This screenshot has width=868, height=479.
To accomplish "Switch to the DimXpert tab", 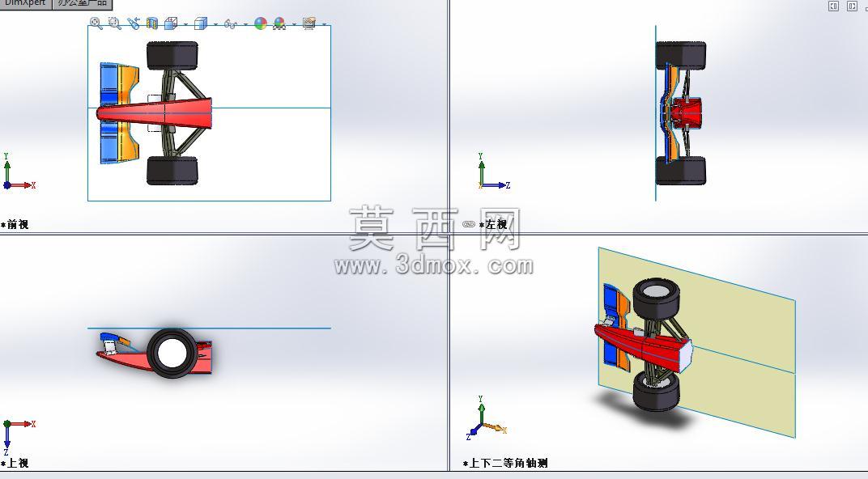I will (25, 3).
